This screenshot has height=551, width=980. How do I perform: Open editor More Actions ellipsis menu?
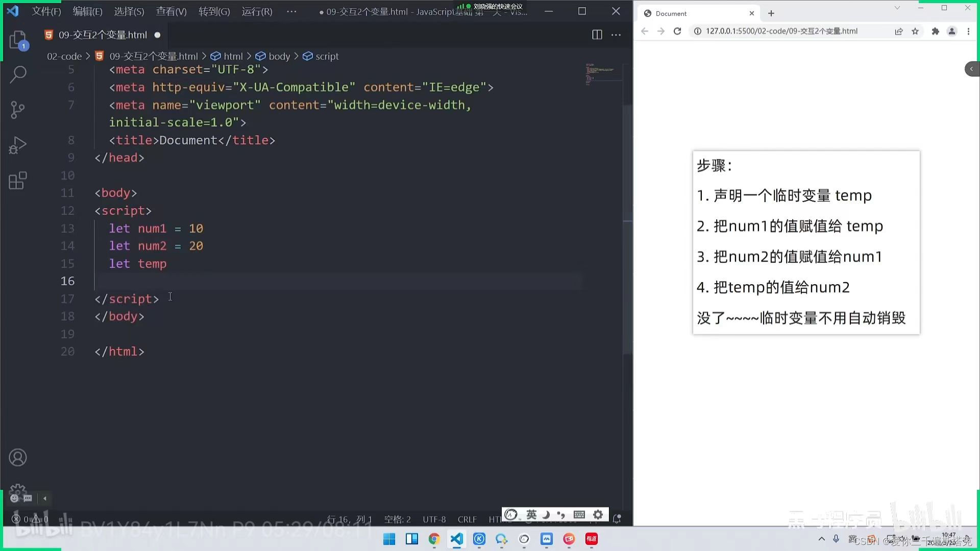pos(616,35)
